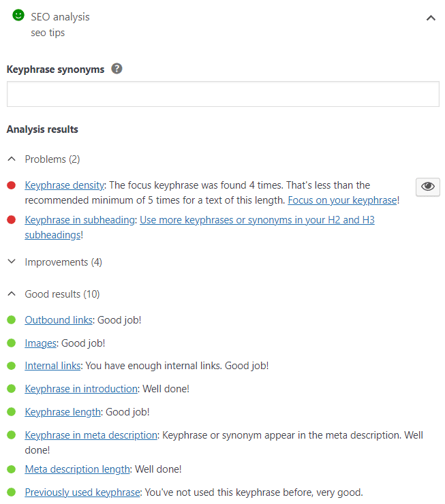Click the Focus on your keyphrase link
This screenshot has width=445, height=504.
tap(342, 200)
